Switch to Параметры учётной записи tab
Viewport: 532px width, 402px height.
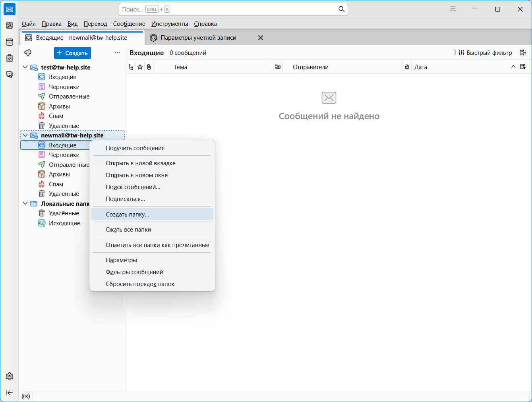(207, 38)
